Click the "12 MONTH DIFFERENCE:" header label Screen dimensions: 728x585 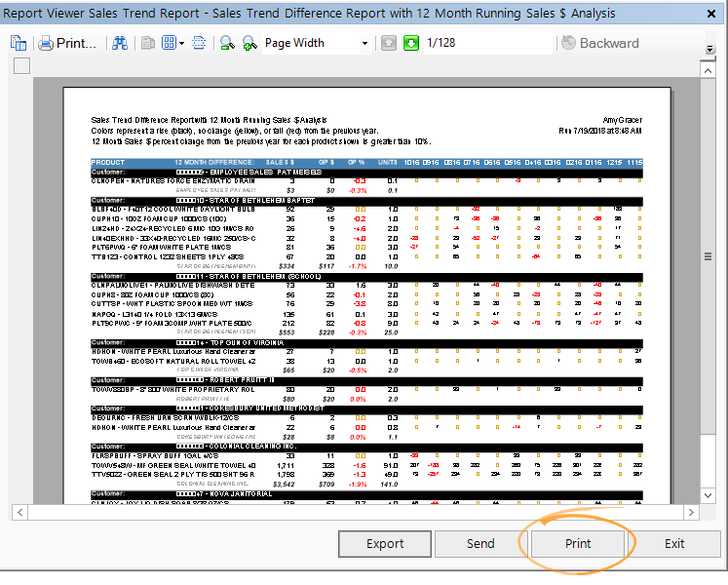(x=214, y=163)
